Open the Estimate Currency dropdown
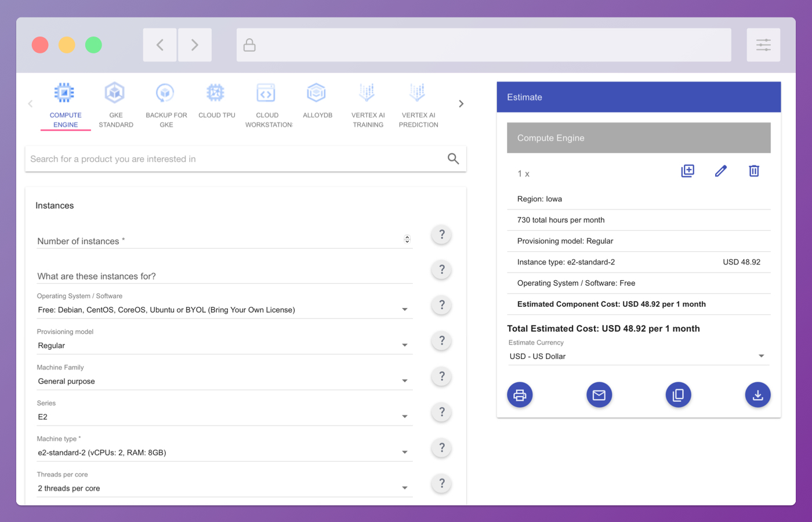 coord(639,356)
